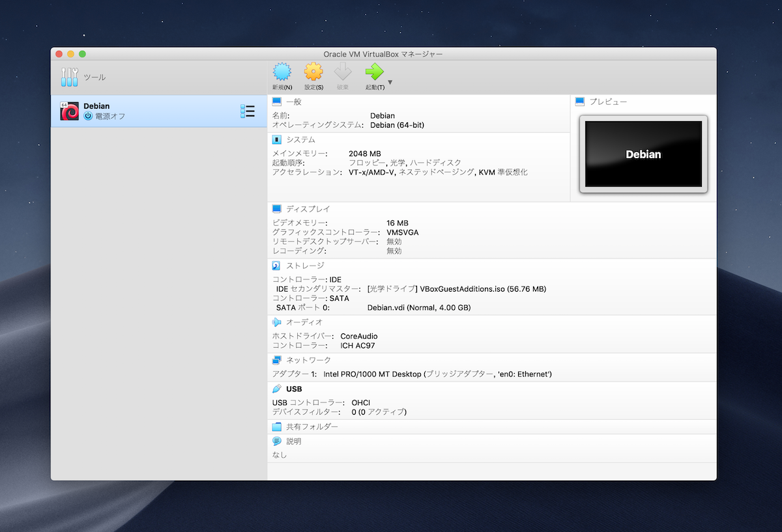The image size is (782, 532).
Task: Click the 一般 General section icon
Action: pos(277,102)
